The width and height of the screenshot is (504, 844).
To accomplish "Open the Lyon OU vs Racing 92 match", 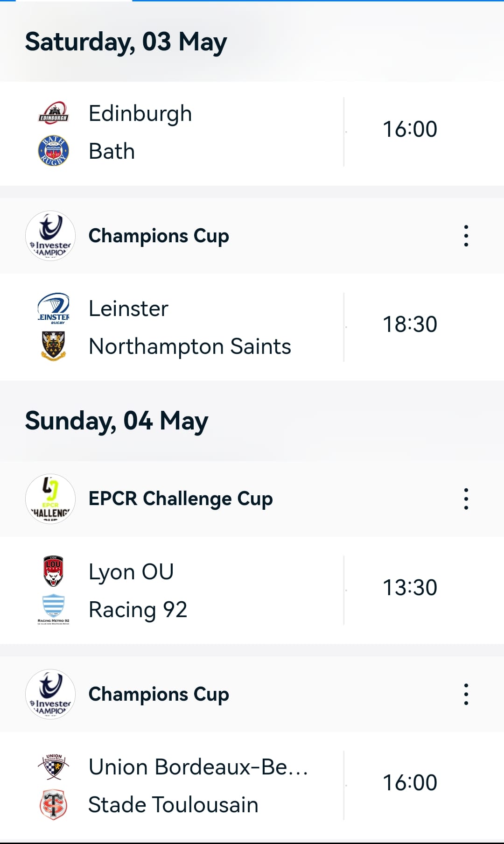I will coord(252,590).
